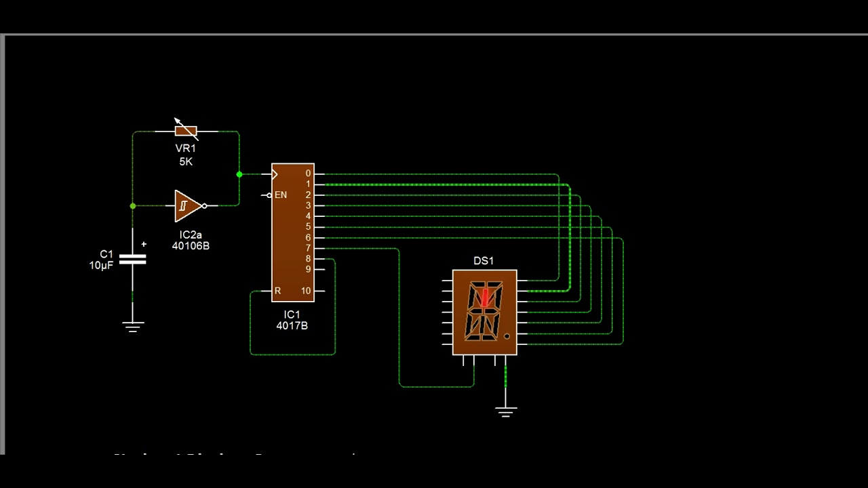868x488 pixels.
Task: Click the clock input arrow on IC1
Action: pyautogui.click(x=274, y=174)
